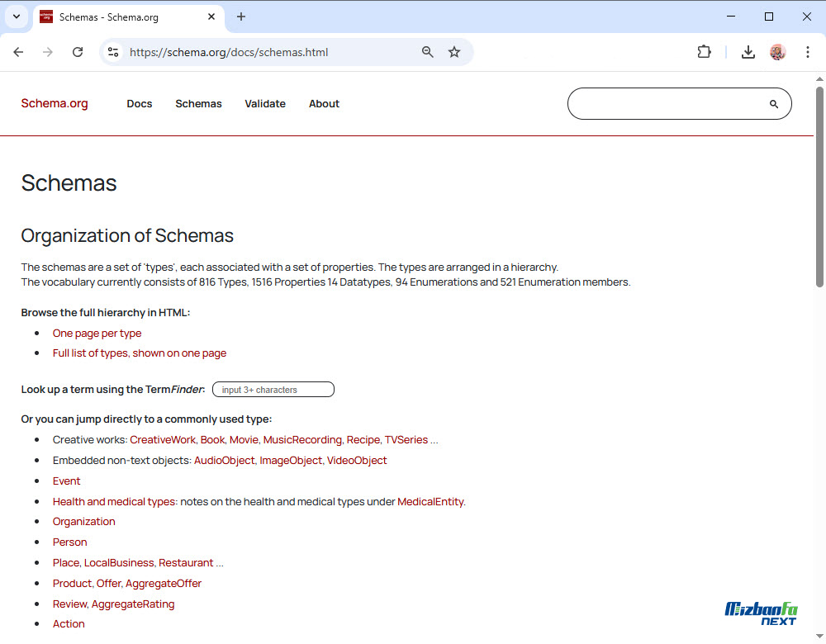
Task: Open the VideoObject type link
Action: pyautogui.click(x=357, y=460)
